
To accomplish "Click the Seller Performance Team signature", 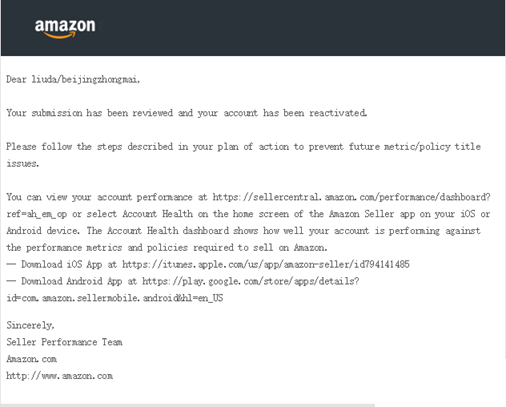I will (x=64, y=342).
